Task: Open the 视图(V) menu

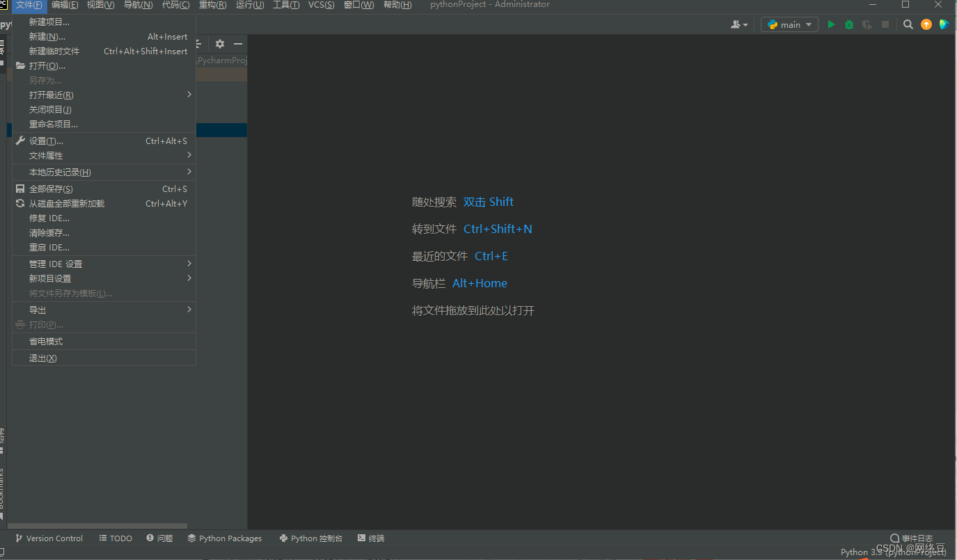Action: tap(101, 5)
